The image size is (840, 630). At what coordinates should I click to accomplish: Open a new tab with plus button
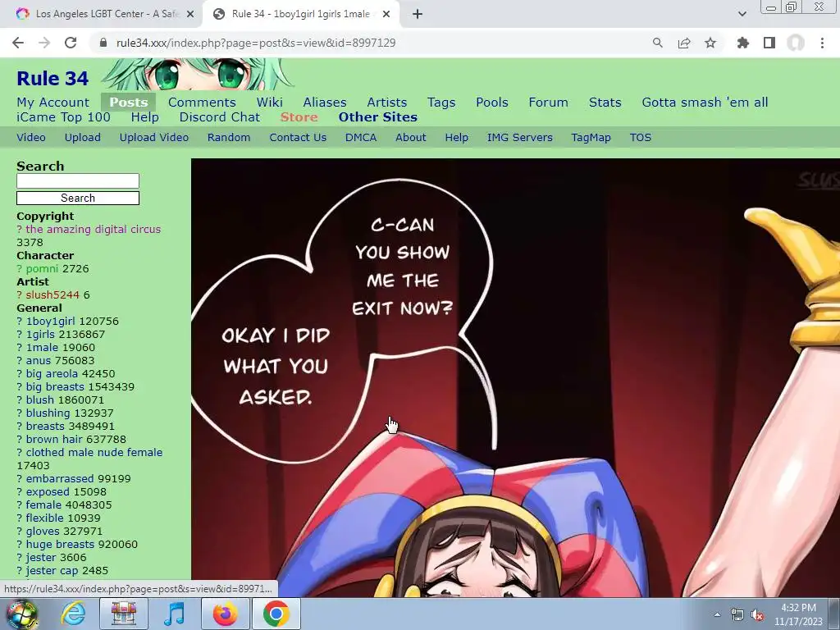point(418,14)
